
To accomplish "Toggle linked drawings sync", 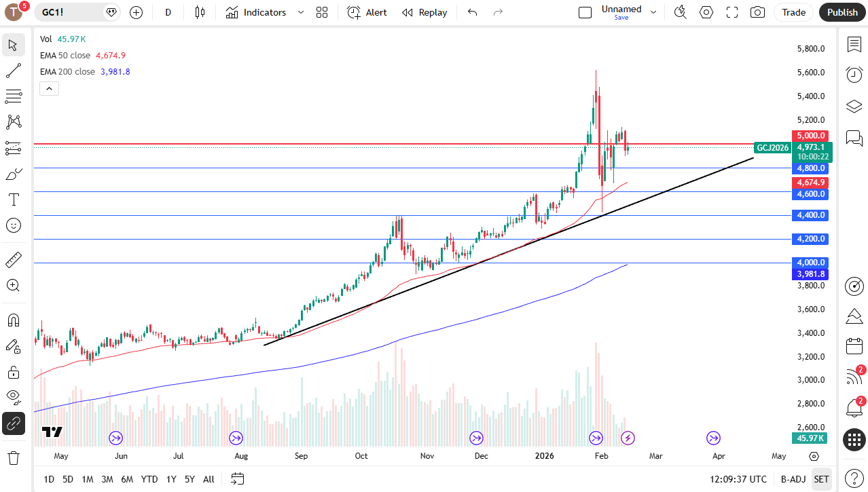I will (x=13, y=423).
